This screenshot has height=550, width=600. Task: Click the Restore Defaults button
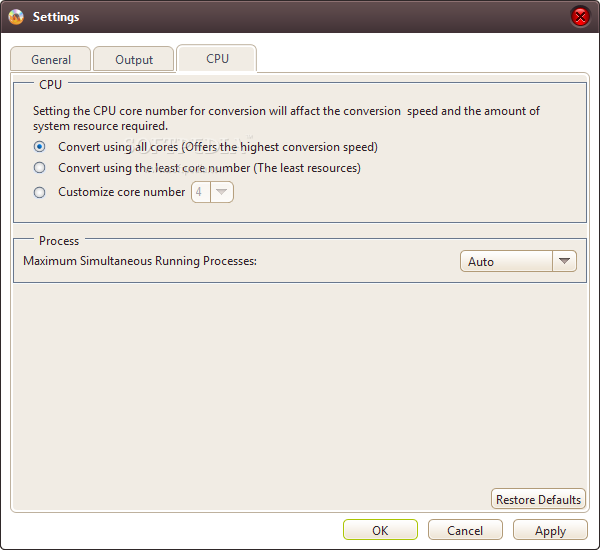[x=538, y=499]
